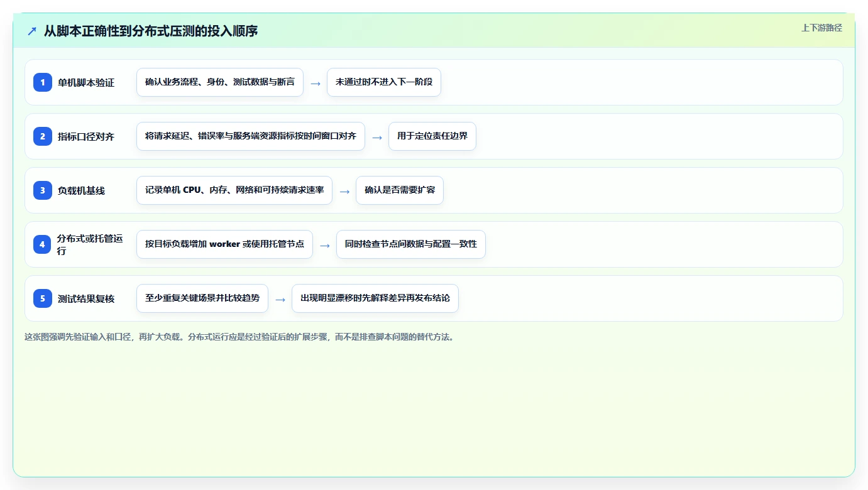Screen dimensions: 868x490
Task: Click the box 确认是否需要扩容
Action: [x=400, y=190]
